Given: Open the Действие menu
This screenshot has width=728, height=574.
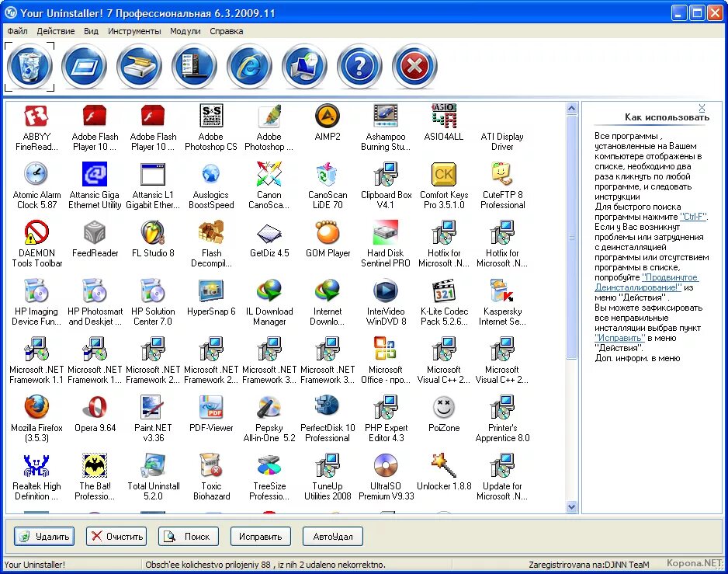Looking at the screenshot, I should coord(56,31).
